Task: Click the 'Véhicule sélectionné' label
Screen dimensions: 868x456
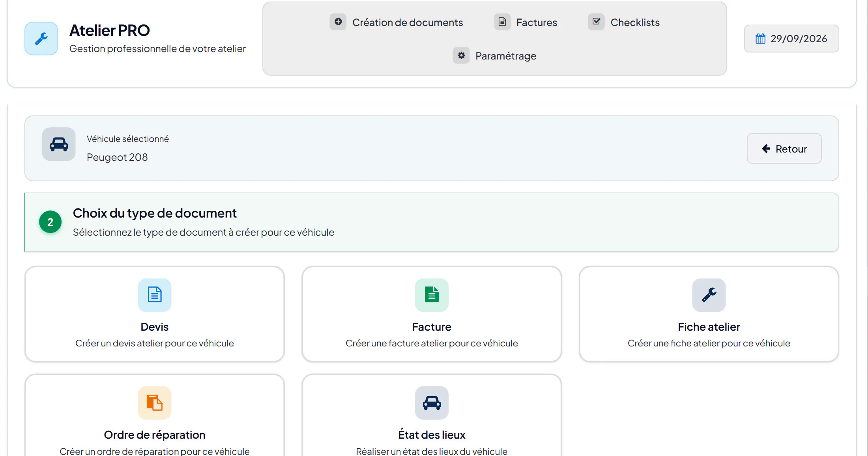Action: pos(128,139)
